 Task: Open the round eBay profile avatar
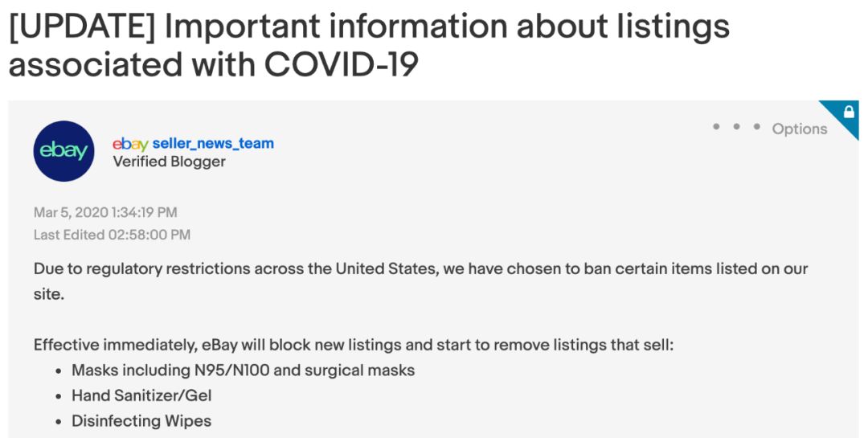[x=63, y=151]
